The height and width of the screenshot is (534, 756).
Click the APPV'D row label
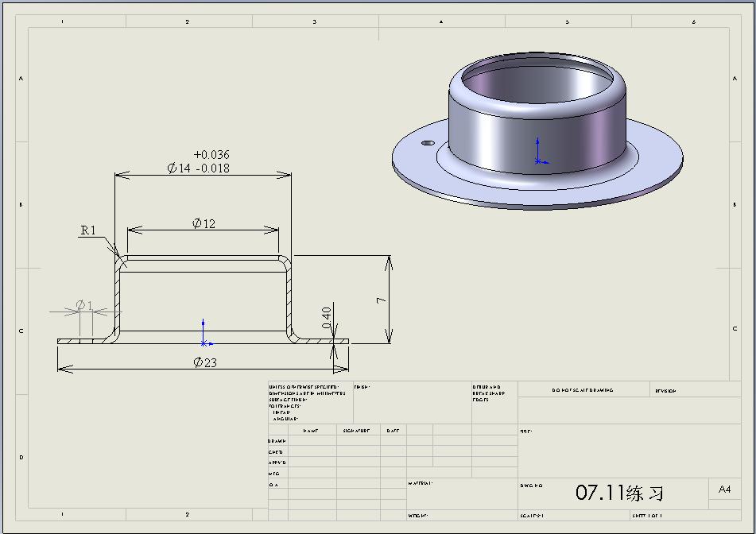point(277,462)
